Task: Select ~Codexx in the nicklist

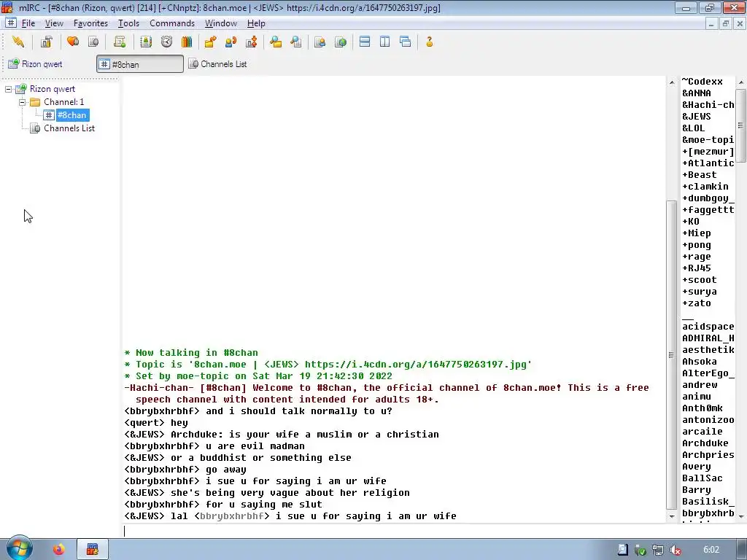Action: tap(703, 82)
